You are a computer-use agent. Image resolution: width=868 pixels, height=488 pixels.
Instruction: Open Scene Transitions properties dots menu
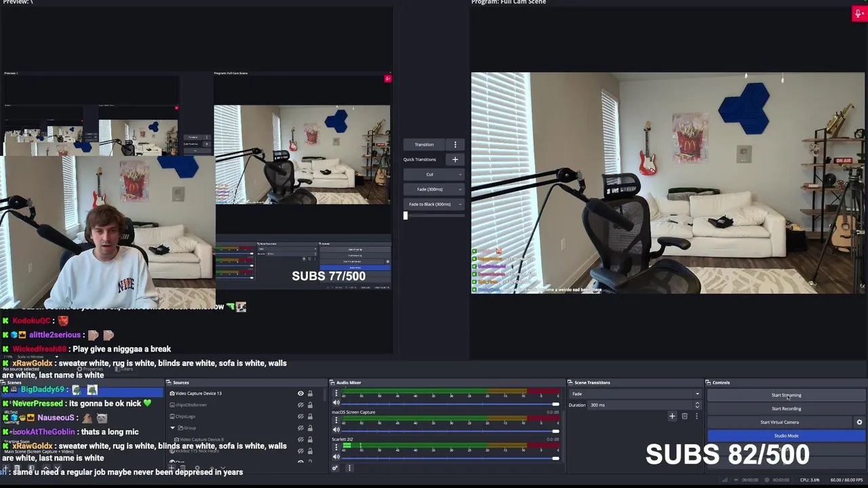coord(696,416)
